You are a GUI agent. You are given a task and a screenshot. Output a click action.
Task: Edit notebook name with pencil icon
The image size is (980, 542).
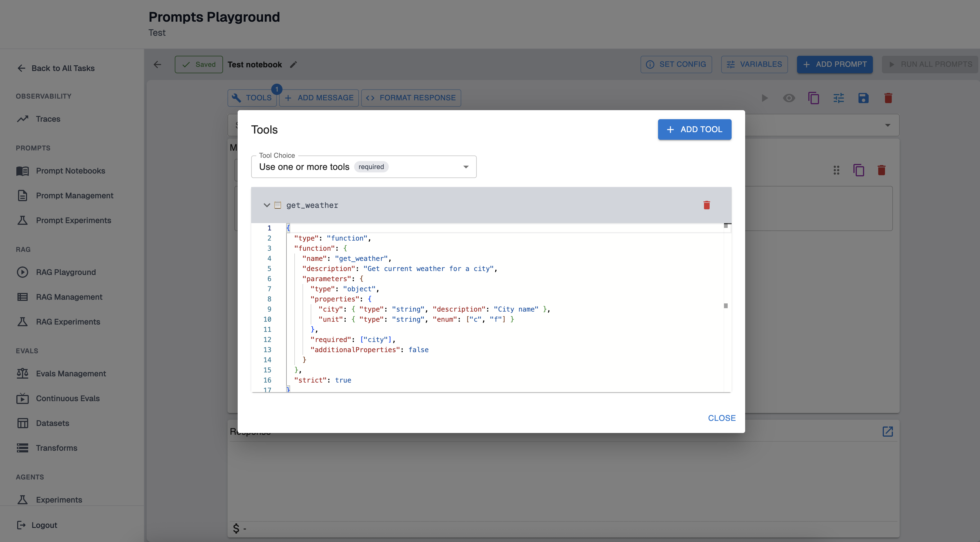point(293,65)
